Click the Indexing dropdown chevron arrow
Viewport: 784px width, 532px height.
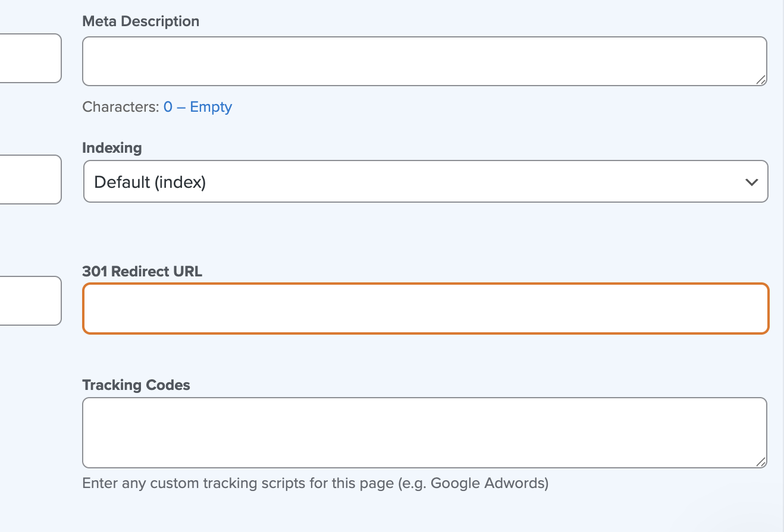tap(751, 182)
